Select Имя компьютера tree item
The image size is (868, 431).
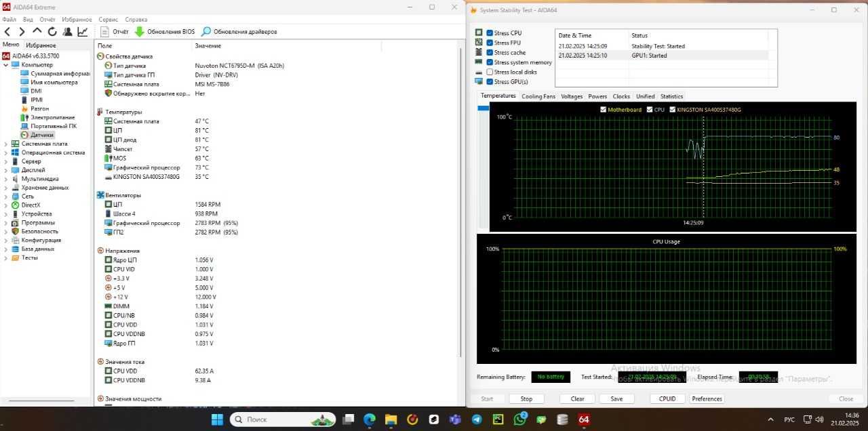(x=49, y=82)
